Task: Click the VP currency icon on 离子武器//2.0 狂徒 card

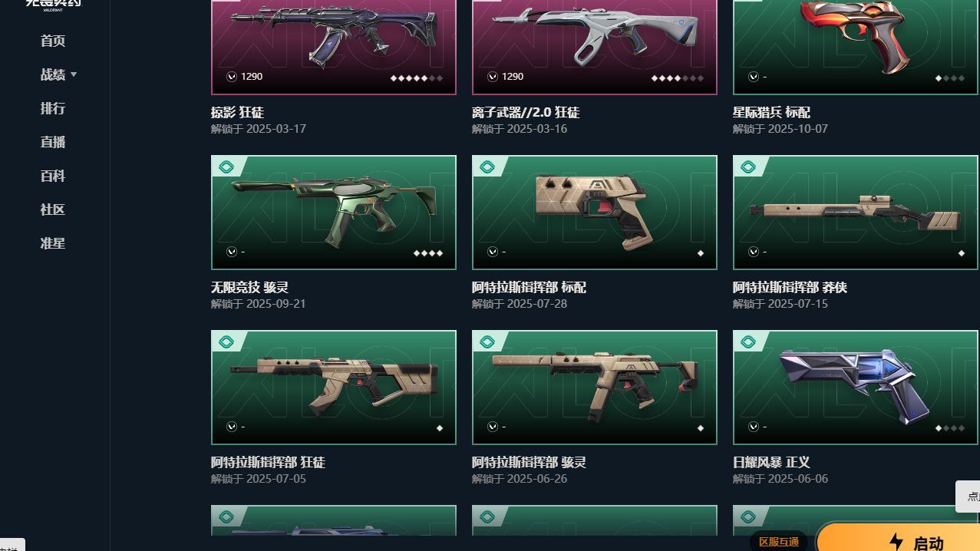Action: 493,77
